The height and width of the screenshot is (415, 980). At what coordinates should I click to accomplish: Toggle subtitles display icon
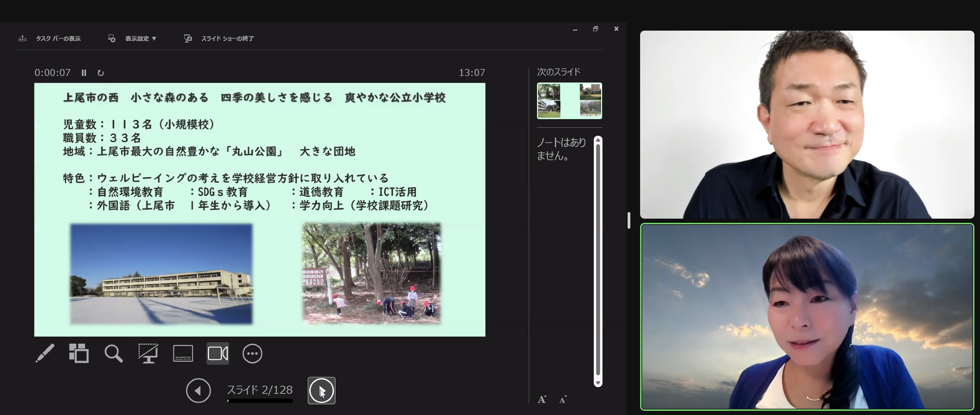[183, 353]
